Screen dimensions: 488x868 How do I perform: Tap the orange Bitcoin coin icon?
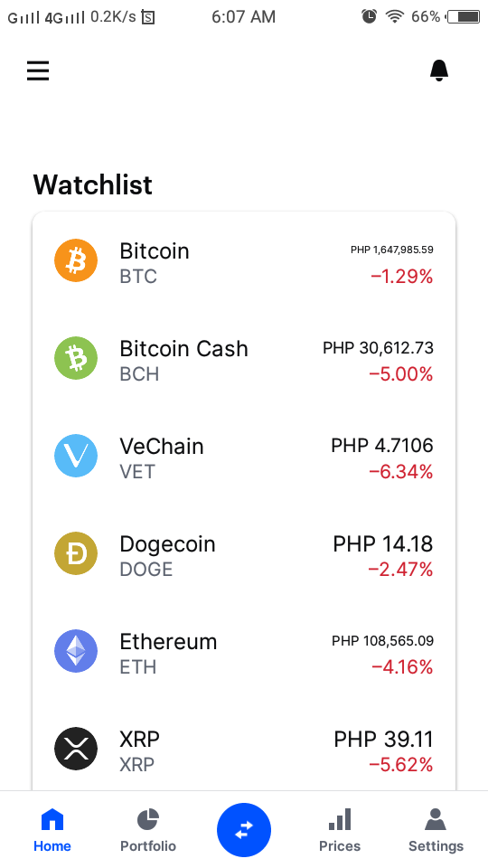[76, 260]
